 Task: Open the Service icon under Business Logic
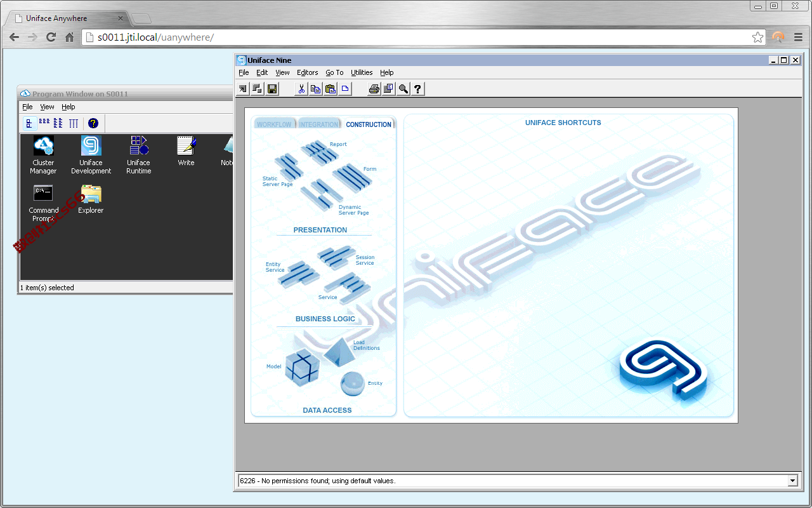coord(346,287)
